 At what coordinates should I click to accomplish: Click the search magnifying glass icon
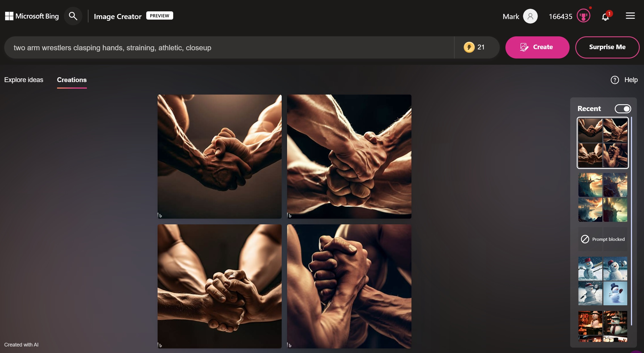point(73,15)
